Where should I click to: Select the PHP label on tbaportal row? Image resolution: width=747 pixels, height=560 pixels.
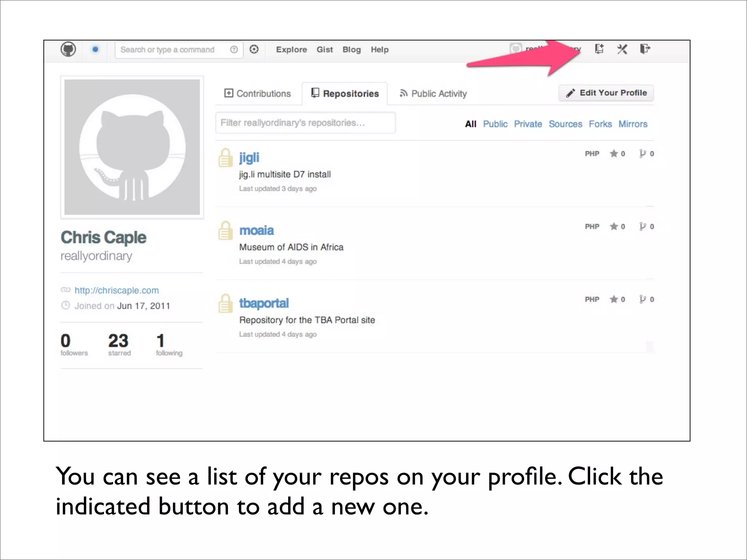[592, 299]
